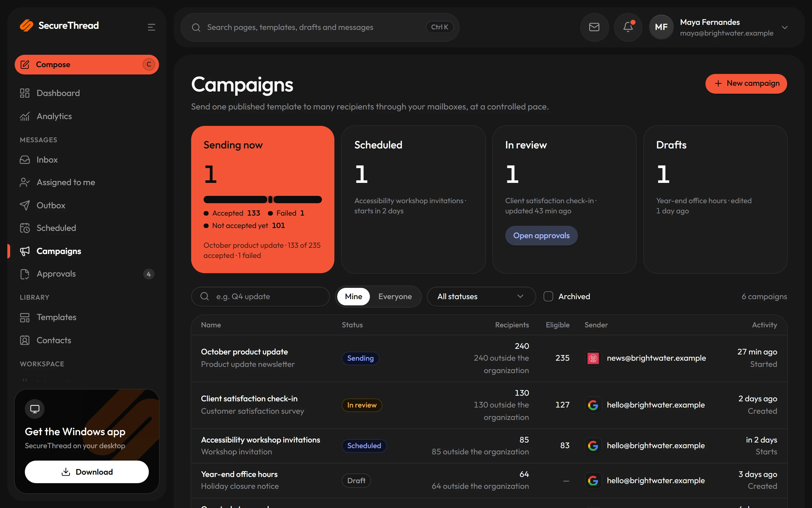Go to Assigned to me
The height and width of the screenshot is (508, 812).
[x=87, y=182]
